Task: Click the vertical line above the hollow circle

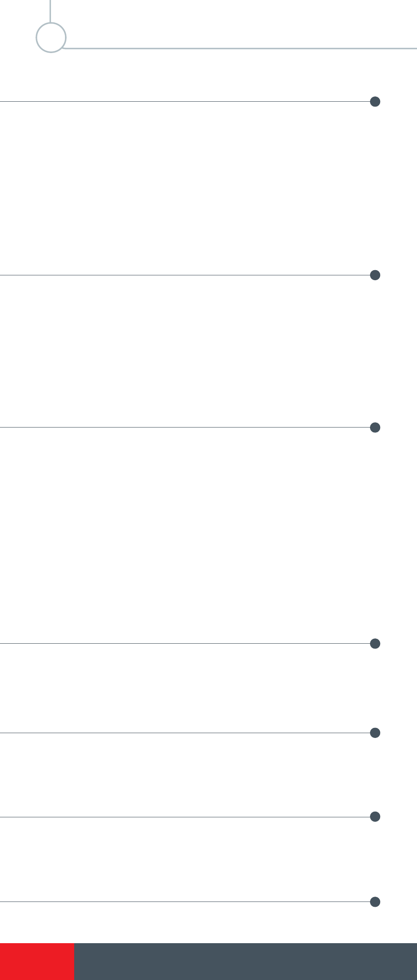Action: pyautogui.click(x=50, y=11)
